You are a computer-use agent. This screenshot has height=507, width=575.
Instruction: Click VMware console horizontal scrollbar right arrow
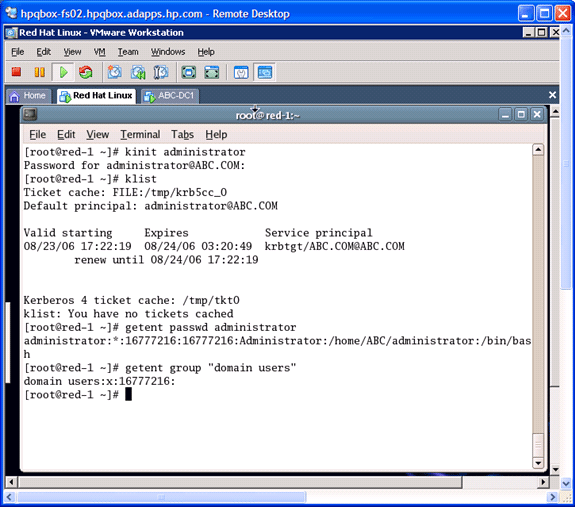[x=543, y=482]
